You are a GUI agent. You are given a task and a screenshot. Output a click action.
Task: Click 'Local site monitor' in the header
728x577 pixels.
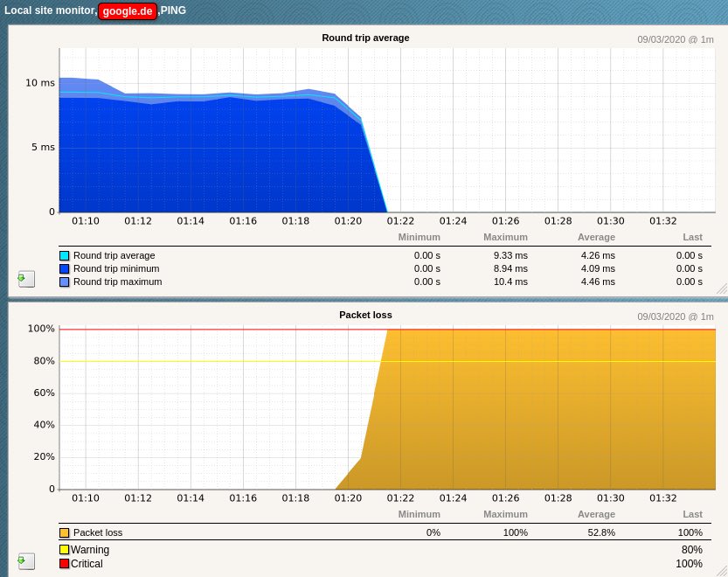(49, 10)
